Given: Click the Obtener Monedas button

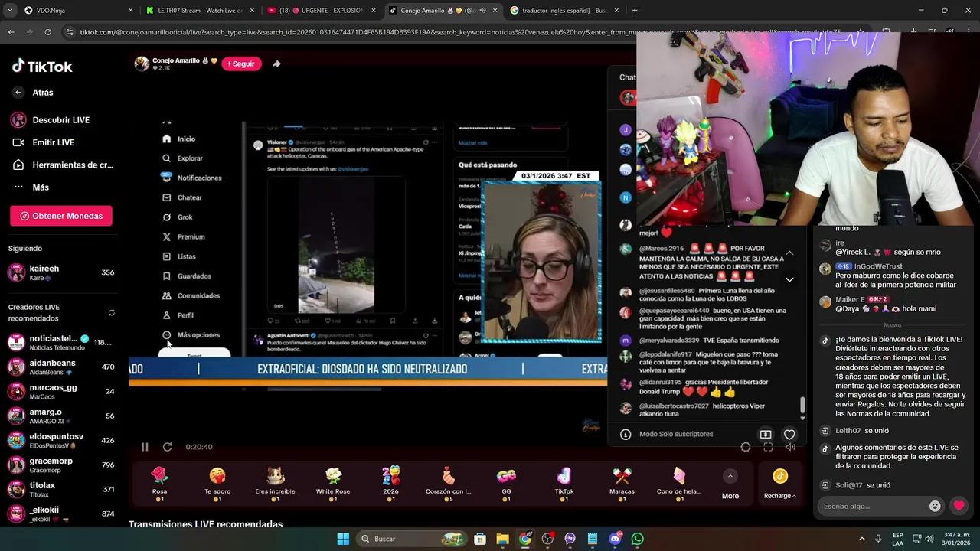Looking at the screenshot, I should coord(61,216).
